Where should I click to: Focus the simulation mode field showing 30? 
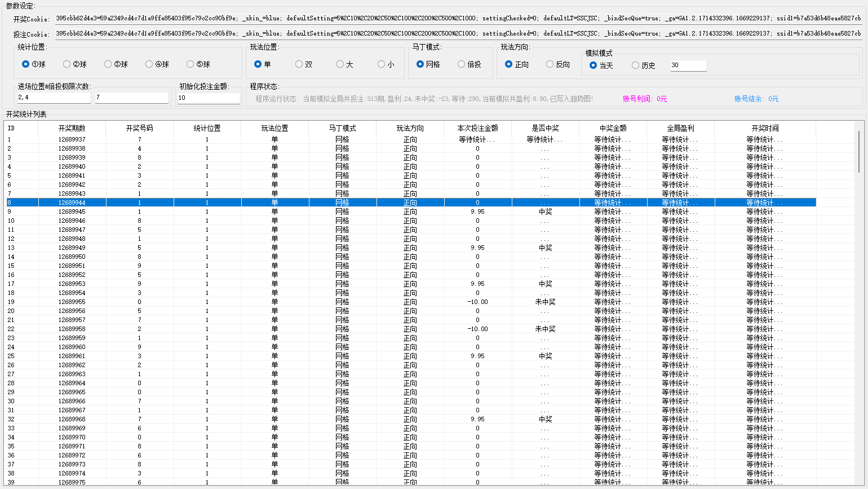[688, 65]
